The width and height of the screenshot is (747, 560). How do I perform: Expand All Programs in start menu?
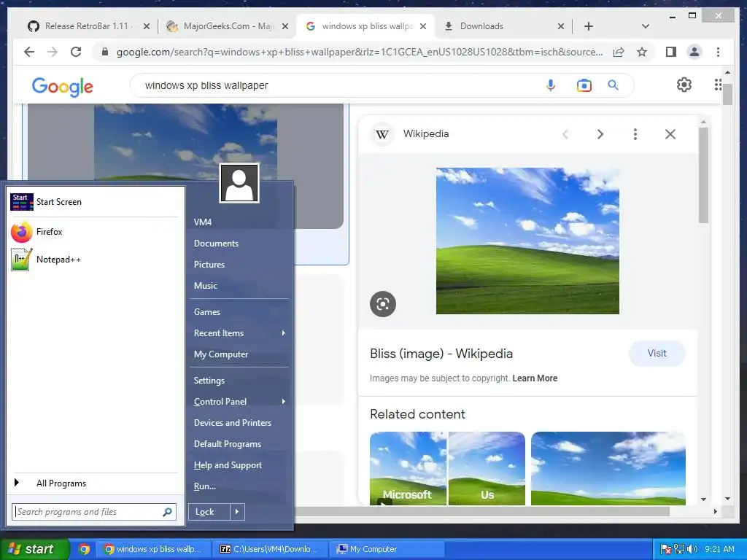pyautogui.click(x=94, y=483)
